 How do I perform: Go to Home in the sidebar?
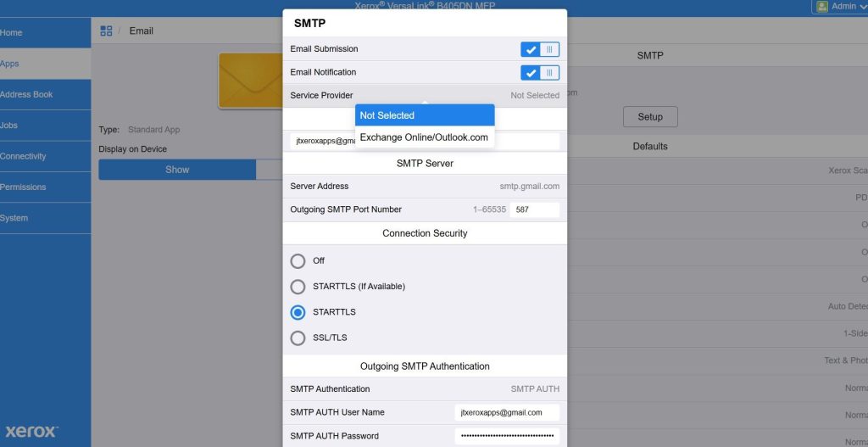(46, 33)
